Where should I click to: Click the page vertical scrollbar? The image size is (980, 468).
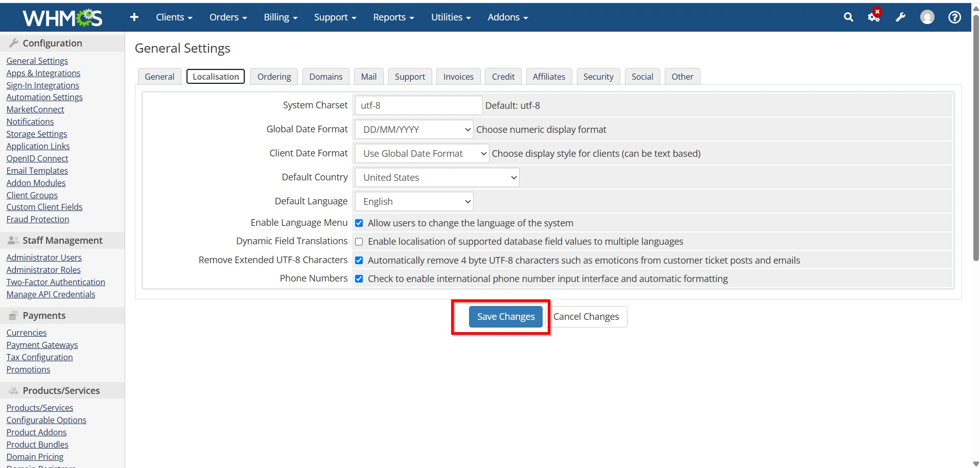click(x=976, y=138)
